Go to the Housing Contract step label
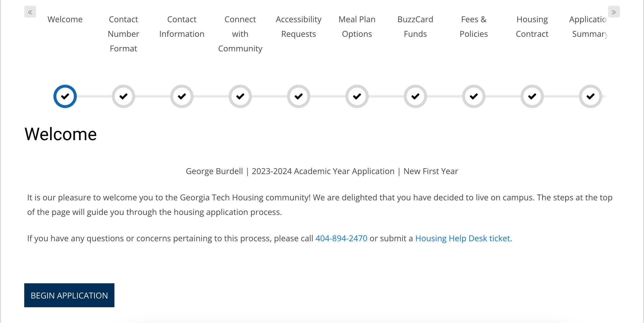The height and width of the screenshot is (323, 644). [532, 27]
